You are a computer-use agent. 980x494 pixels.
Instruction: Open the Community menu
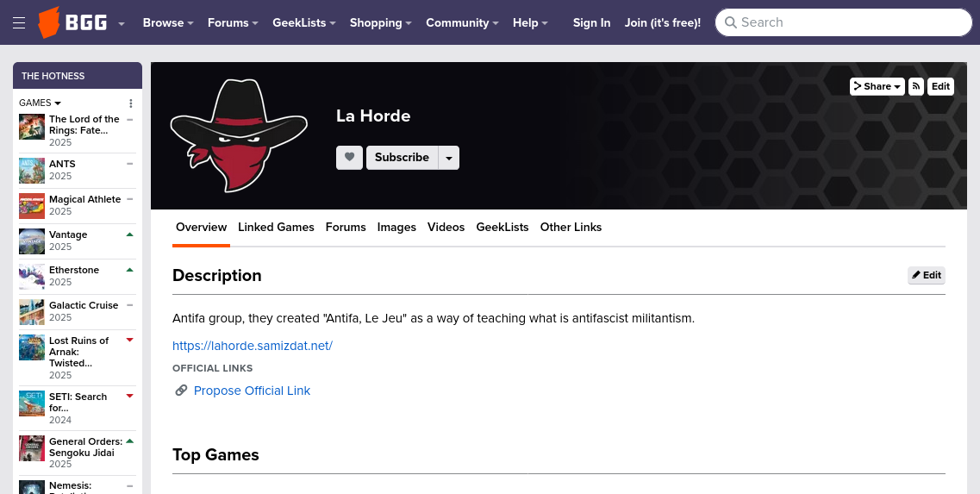tap(462, 22)
